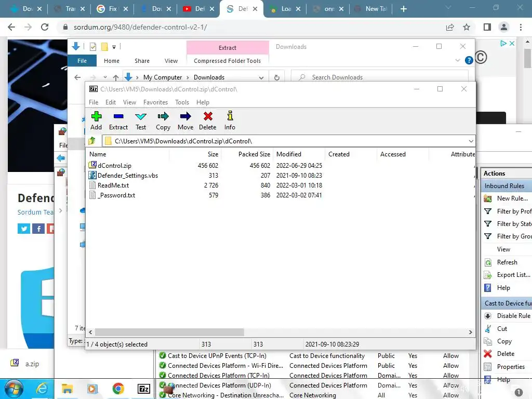Open the 7-Zip File menu
Image resolution: width=532 pixels, height=399 pixels.
point(94,102)
